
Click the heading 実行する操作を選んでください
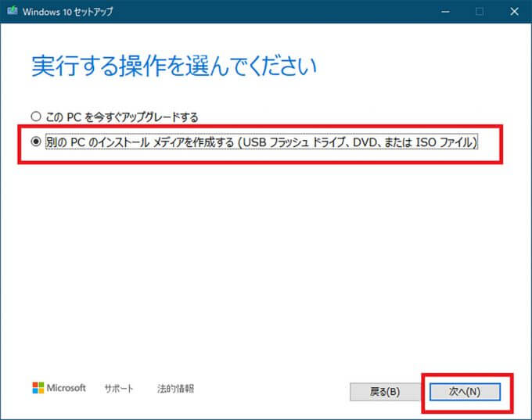point(174,66)
